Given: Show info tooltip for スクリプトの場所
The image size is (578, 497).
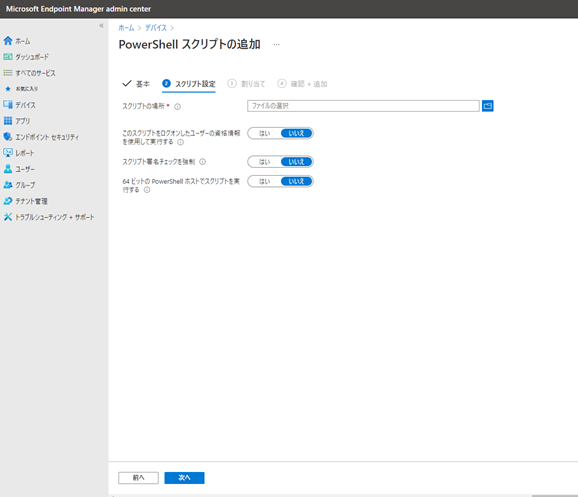Looking at the screenshot, I should [x=177, y=107].
